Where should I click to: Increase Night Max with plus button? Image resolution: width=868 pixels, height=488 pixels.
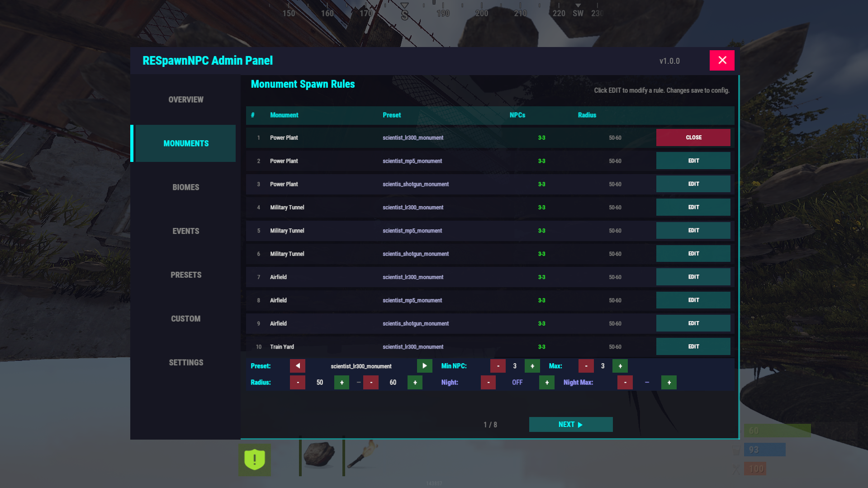(669, 383)
